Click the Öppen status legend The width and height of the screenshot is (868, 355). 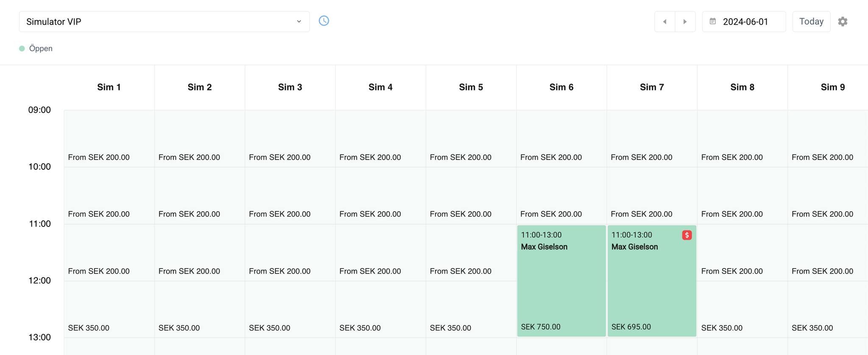click(36, 48)
